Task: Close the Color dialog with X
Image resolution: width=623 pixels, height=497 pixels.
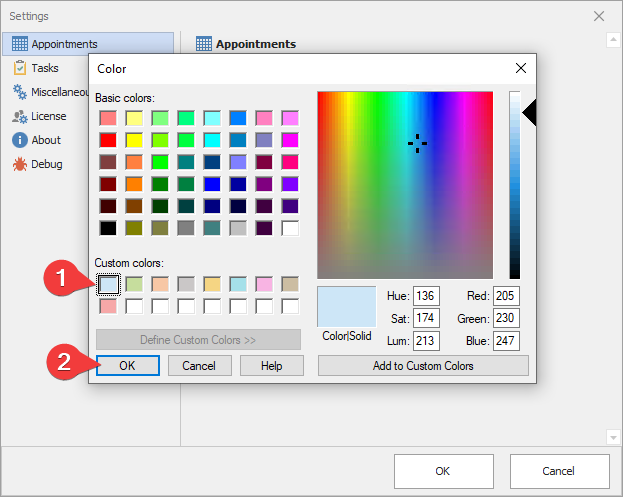Action: tap(520, 68)
